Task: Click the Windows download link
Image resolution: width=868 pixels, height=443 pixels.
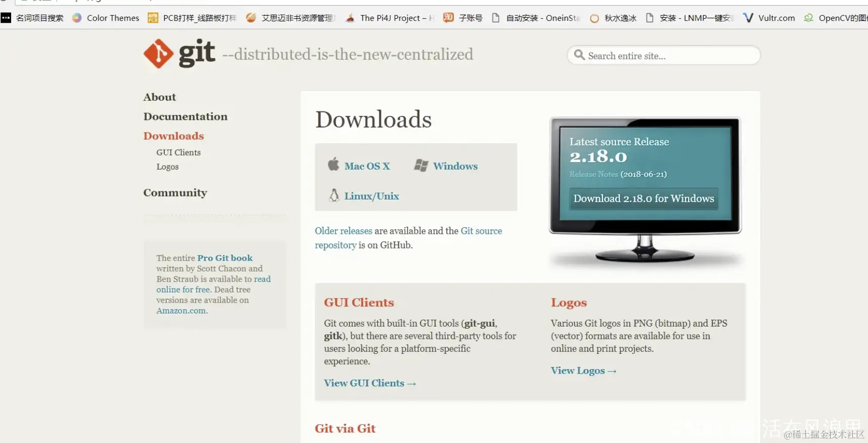Action: [x=456, y=166]
